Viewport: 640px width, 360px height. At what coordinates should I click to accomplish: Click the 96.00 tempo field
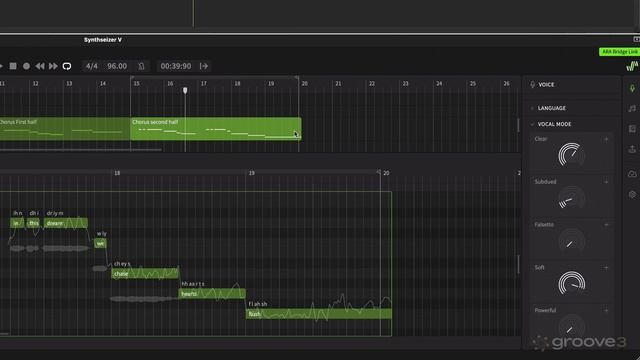click(117, 66)
